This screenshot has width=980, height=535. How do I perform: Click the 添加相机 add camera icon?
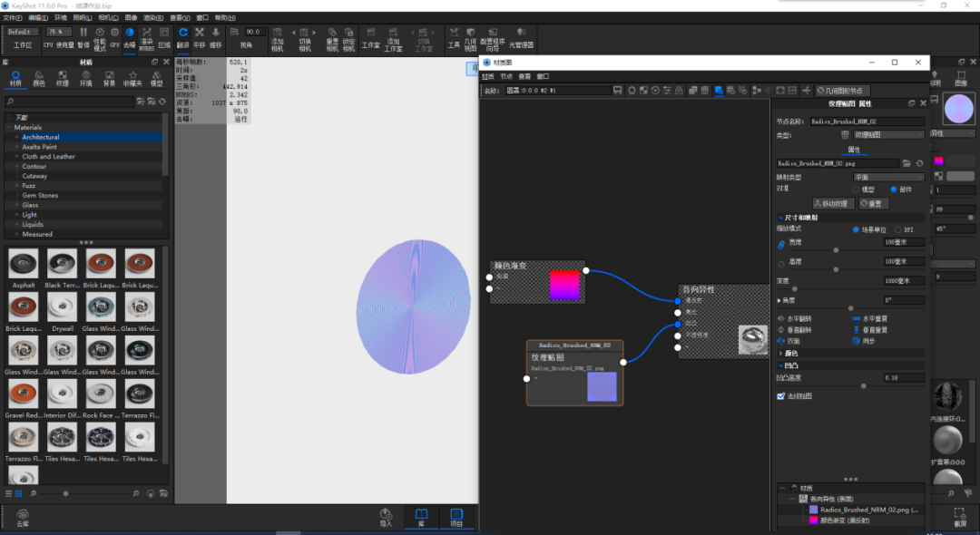pyautogui.click(x=278, y=39)
